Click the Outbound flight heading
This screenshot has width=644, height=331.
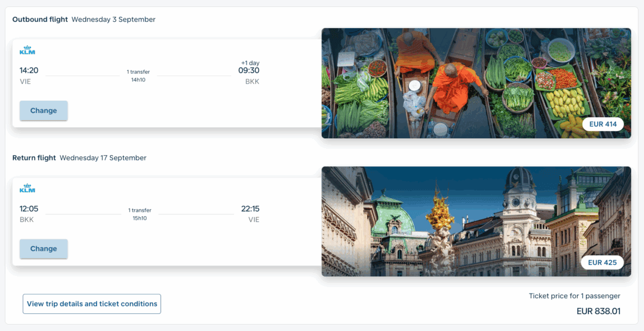pyautogui.click(x=40, y=19)
